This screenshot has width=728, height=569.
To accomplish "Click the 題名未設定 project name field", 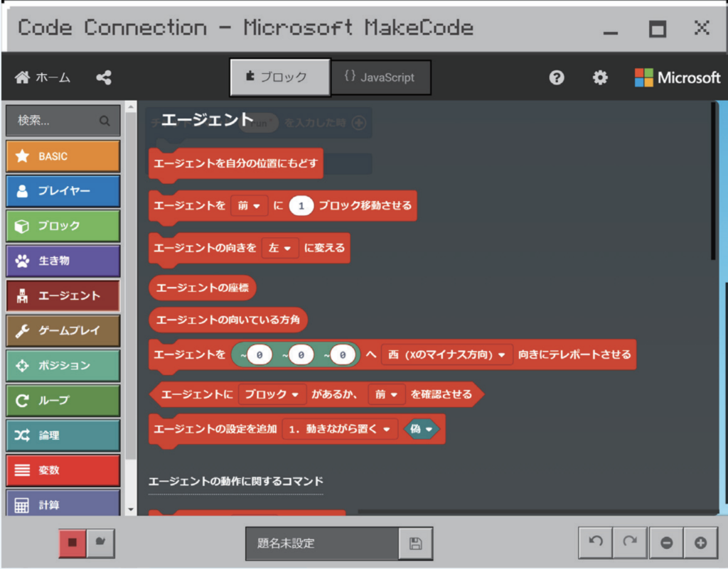I will tap(321, 543).
